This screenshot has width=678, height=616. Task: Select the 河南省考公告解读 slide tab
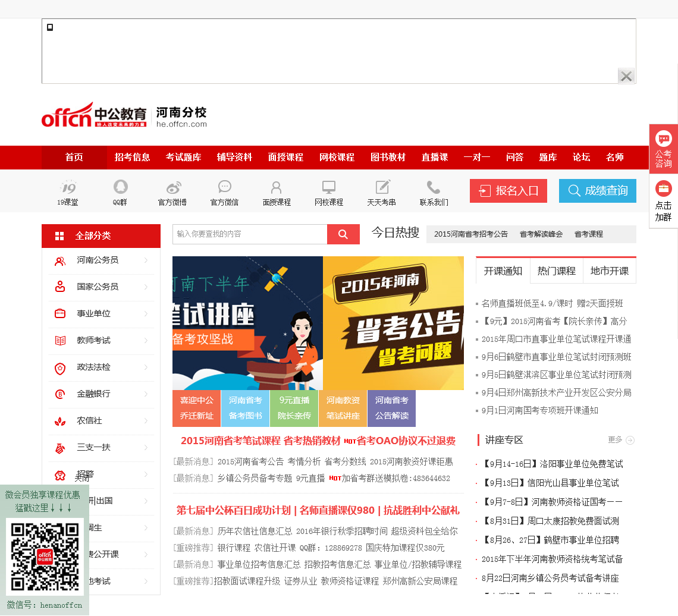click(391, 408)
